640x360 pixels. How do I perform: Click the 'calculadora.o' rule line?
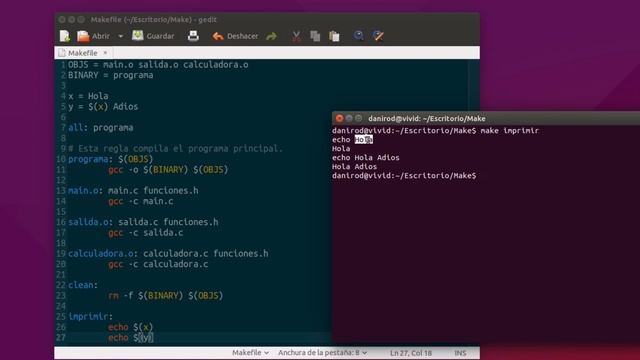click(x=168, y=253)
